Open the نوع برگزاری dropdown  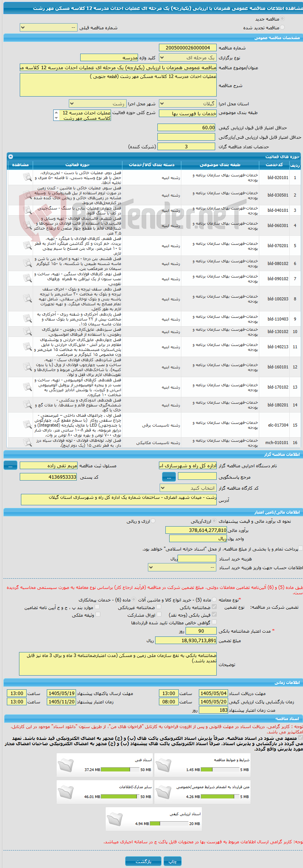click(188, 57)
